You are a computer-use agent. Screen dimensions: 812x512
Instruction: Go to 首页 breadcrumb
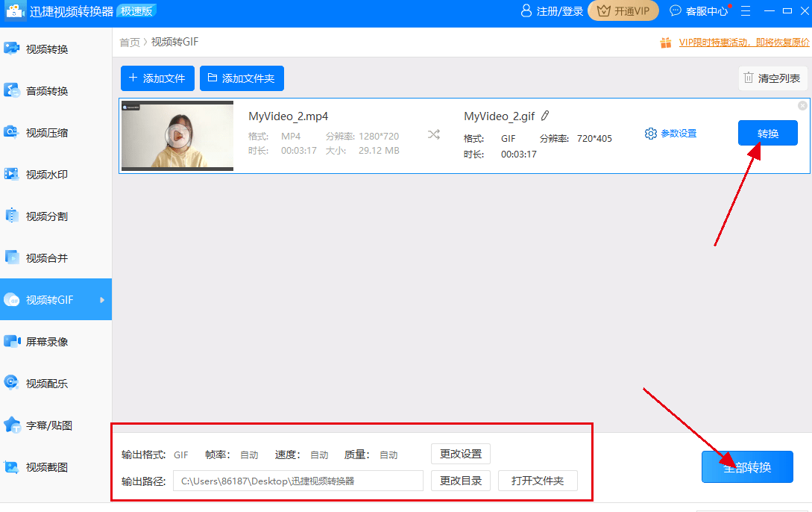click(130, 43)
